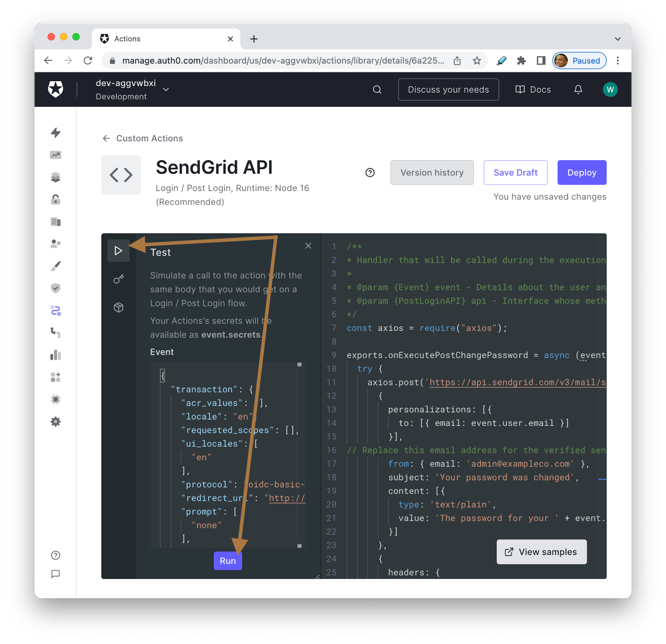
Task: Click the Deploy button
Action: point(582,173)
